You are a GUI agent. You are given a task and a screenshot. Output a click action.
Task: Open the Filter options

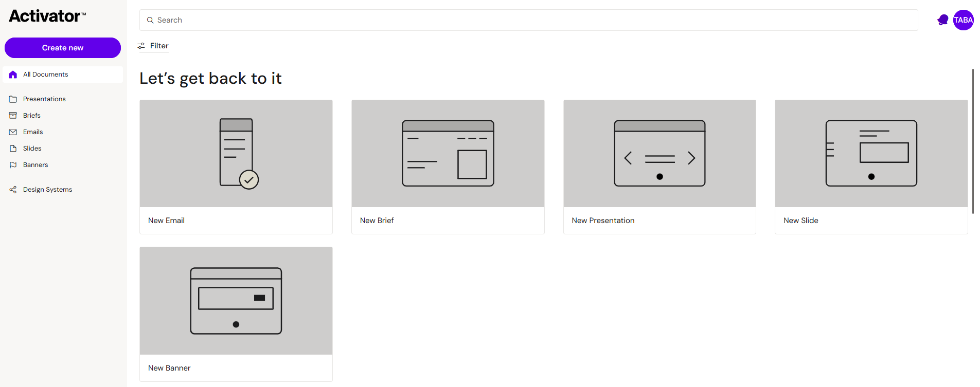(153, 46)
